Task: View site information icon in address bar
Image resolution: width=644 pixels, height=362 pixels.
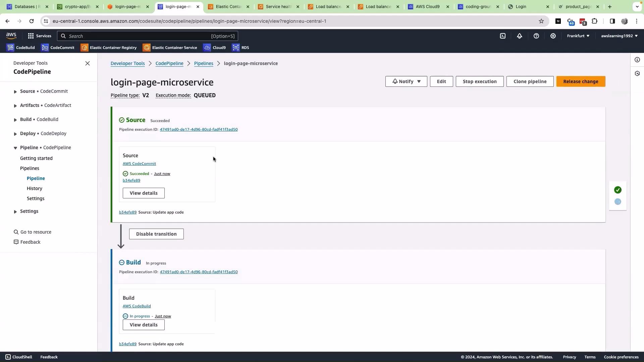Action: tap(46, 21)
